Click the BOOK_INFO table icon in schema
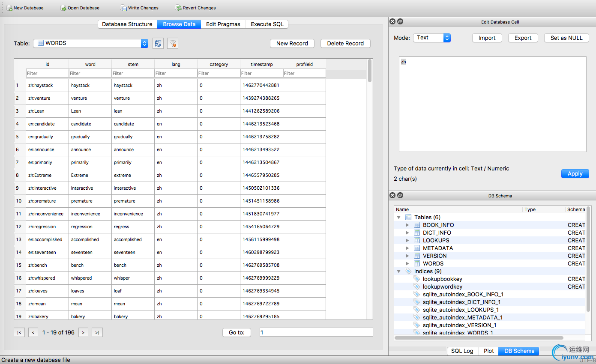The image size is (596, 364). 417,225
